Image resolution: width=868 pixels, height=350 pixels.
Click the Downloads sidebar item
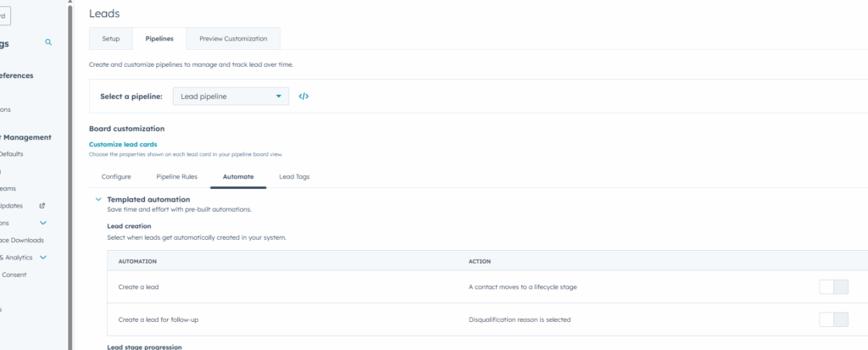click(x=24, y=240)
